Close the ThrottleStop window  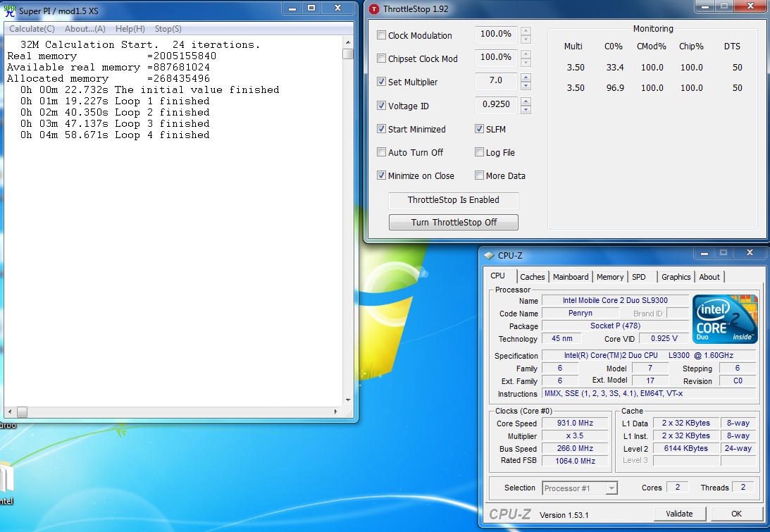click(x=750, y=6)
